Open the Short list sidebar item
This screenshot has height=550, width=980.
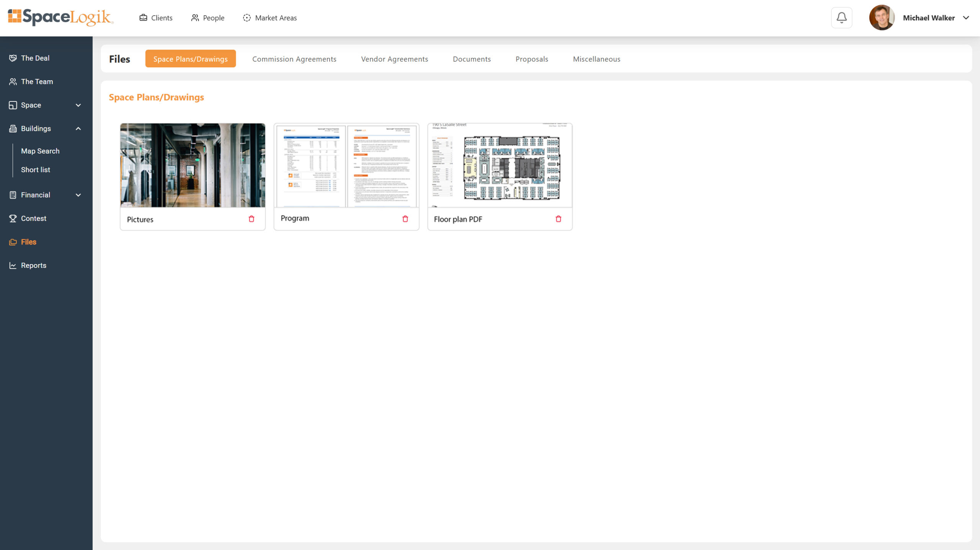pyautogui.click(x=36, y=170)
